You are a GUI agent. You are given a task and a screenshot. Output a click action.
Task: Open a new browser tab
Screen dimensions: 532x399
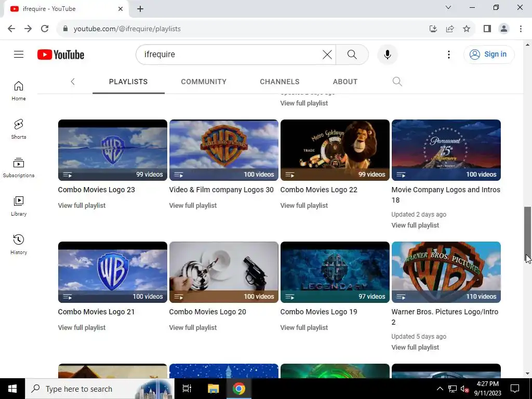point(140,9)
